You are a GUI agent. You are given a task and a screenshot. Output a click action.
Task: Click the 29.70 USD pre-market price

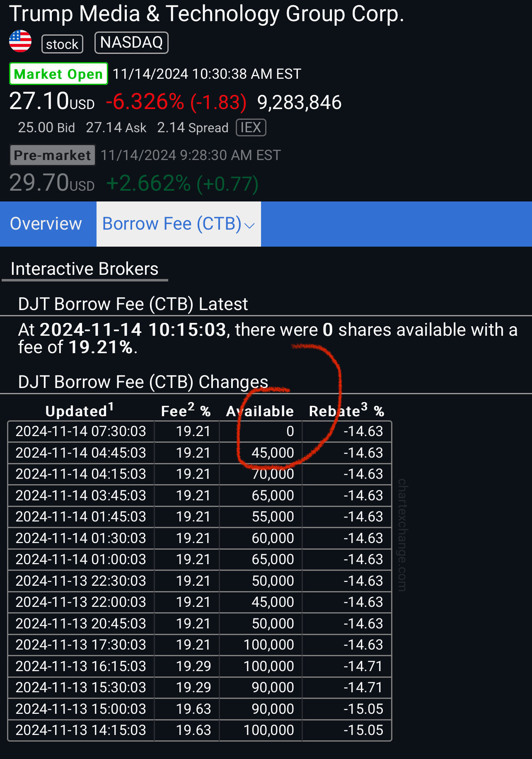[52, 183]
